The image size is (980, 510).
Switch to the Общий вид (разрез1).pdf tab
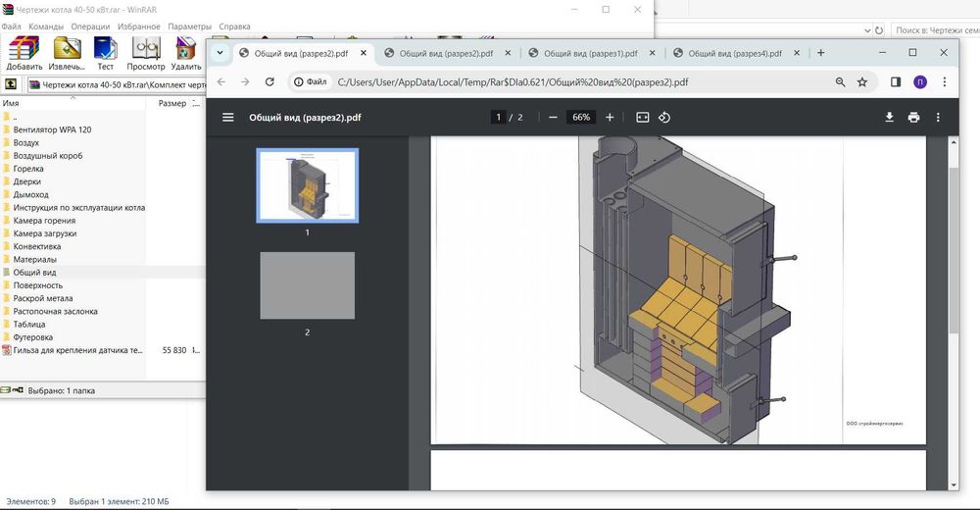pyautogui.click(x=590, y=53)
